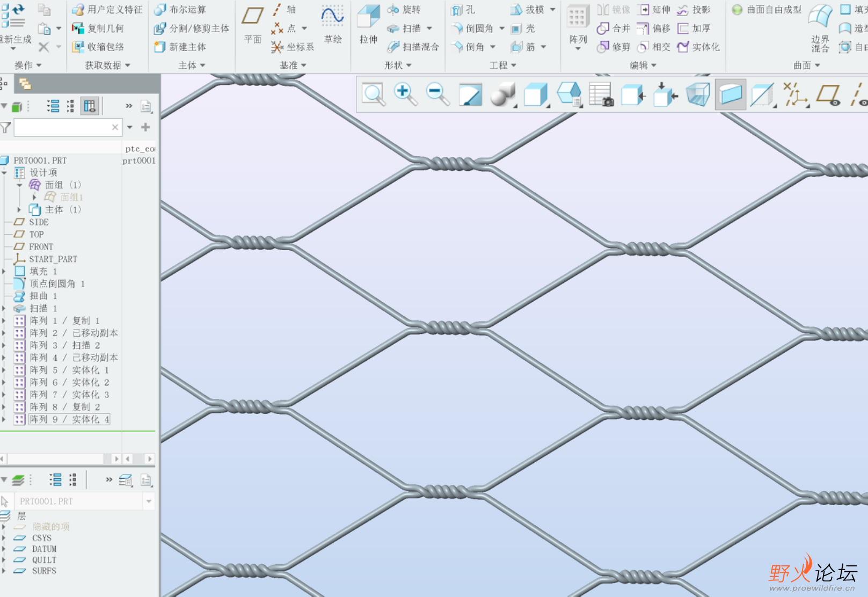Open the 基准 group dropdown
The width and height of the screenshot is (868, 597).
pos(293,65)
